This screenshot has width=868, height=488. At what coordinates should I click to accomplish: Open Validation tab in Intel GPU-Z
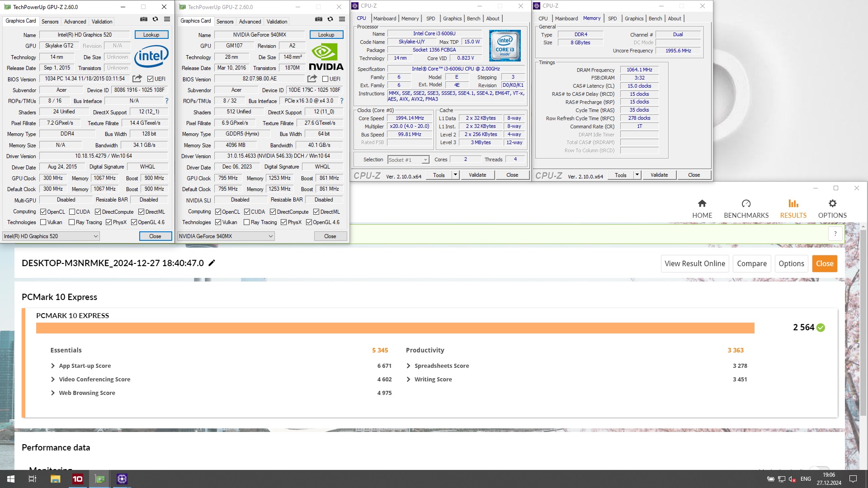pos(102,21)
